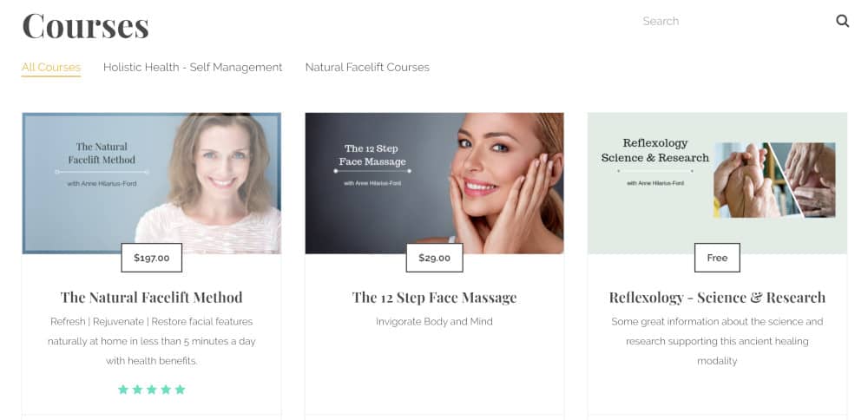The image size is (868, 420).
Task: Select the All Courses tab
Action: [51, 68]
